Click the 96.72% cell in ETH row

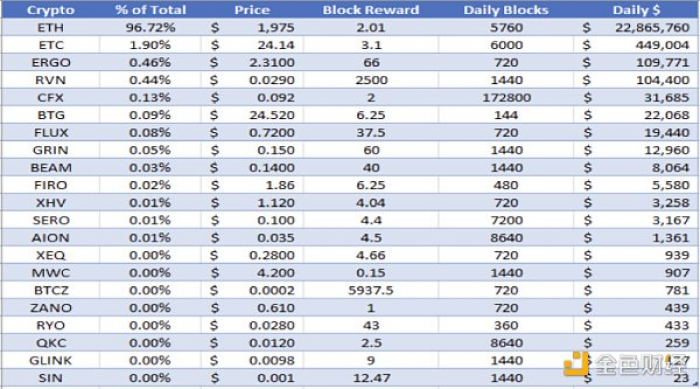click(150, 28)
